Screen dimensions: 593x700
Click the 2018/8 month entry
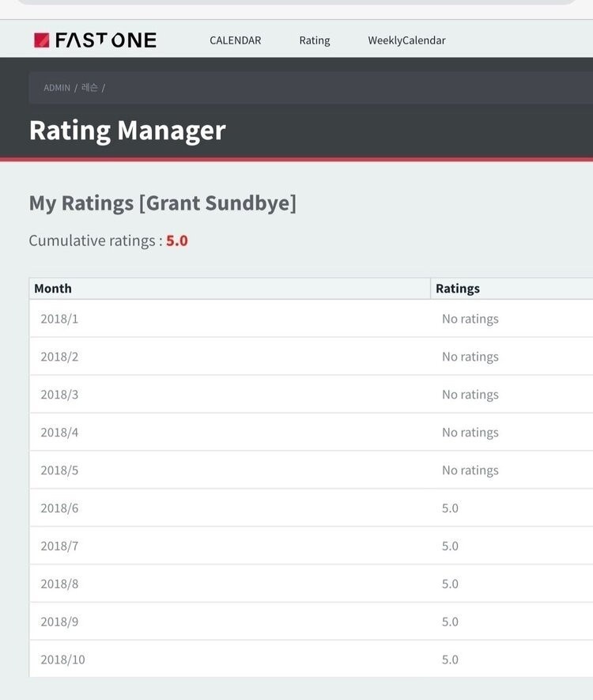[311, 584]
